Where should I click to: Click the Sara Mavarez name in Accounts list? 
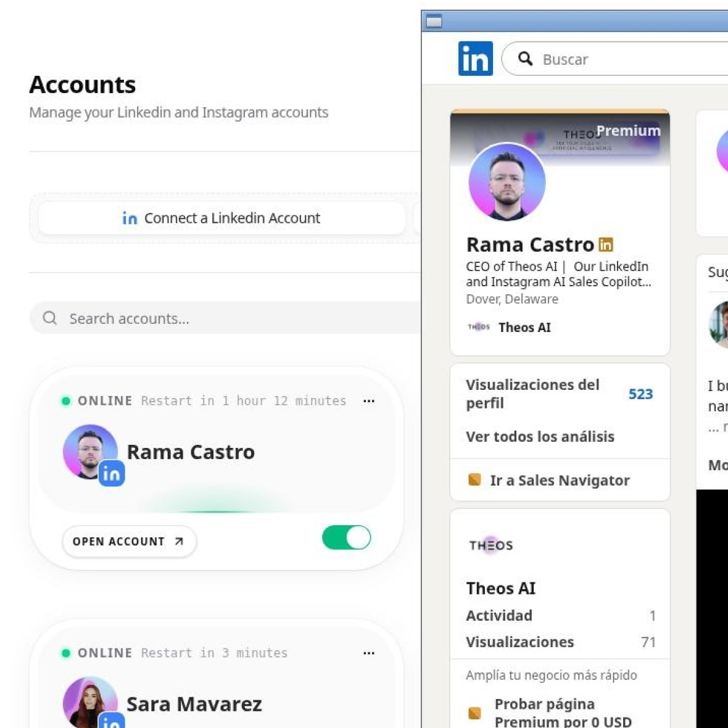click(194, 704)
